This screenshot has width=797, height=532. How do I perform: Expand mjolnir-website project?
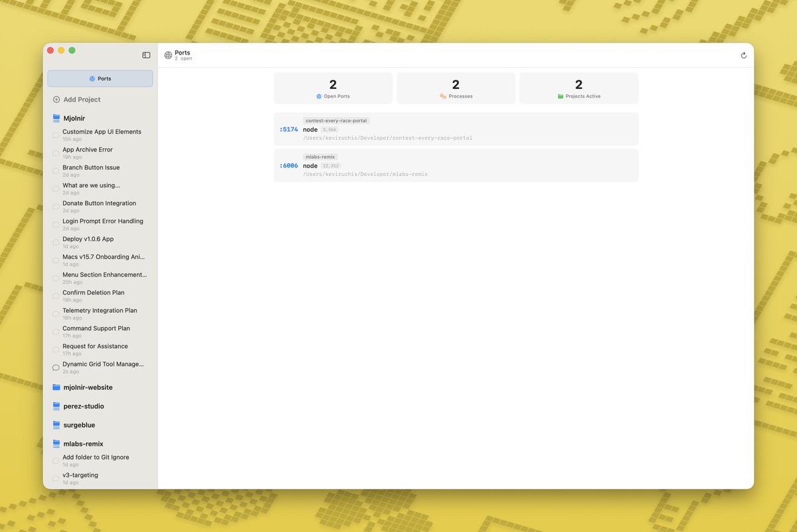(88, 387)
